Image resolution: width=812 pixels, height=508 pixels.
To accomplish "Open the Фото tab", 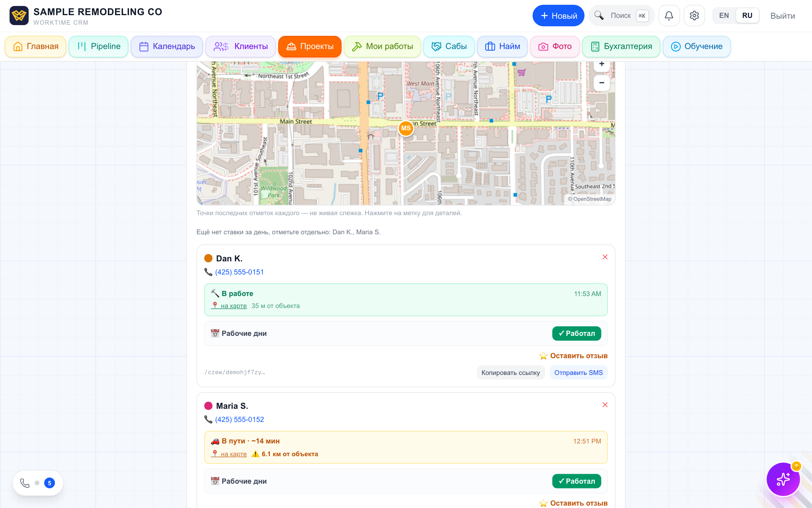I will 555,47.
